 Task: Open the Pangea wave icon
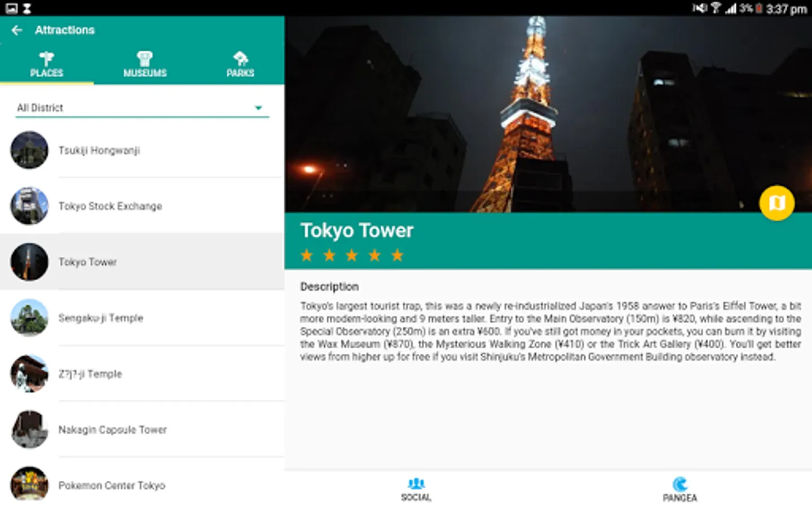click(x=680, y=484)
